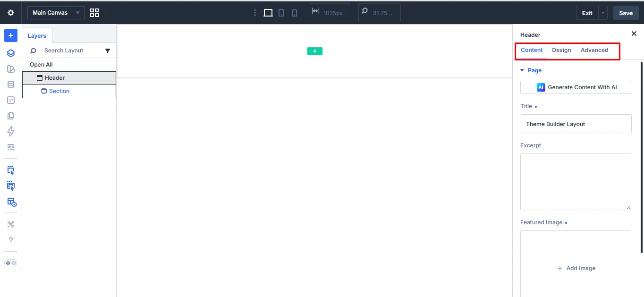Viewport: 644px width, 297px height.
Task: Collapse the Page settings group
Action: [531, 70]
